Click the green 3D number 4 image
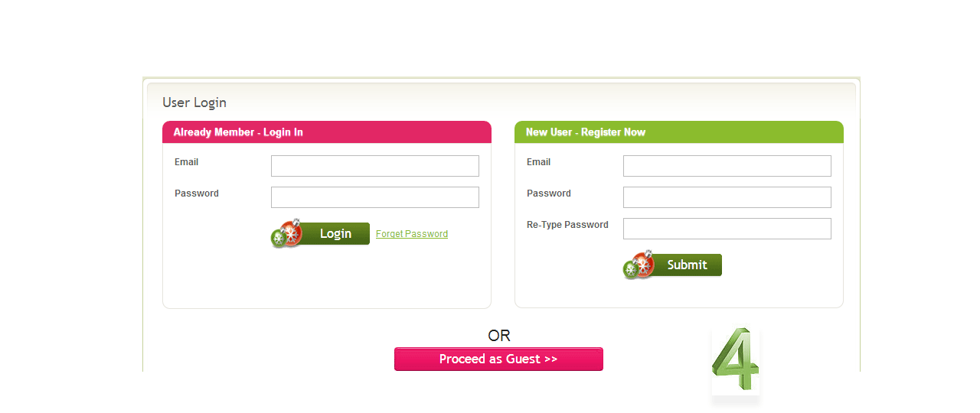This screenshot has width=980, height=413. coord(735,361)
